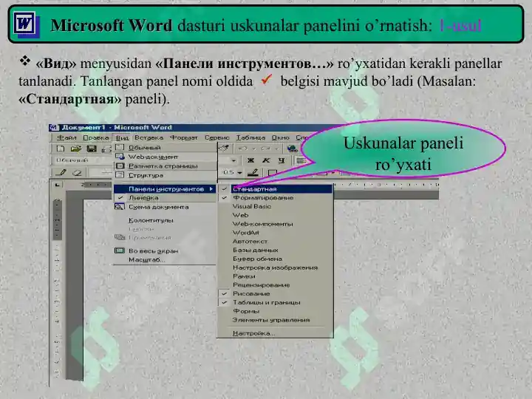Click the Format Painter brush icon
The width and height of the screenshot is (532, 399).
[x=225, y=148]
